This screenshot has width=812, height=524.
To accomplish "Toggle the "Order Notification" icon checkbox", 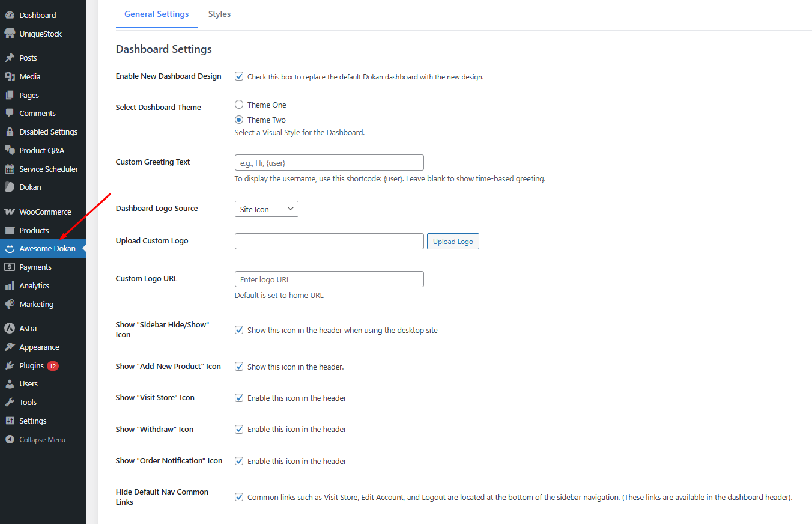I will point(239,462).
